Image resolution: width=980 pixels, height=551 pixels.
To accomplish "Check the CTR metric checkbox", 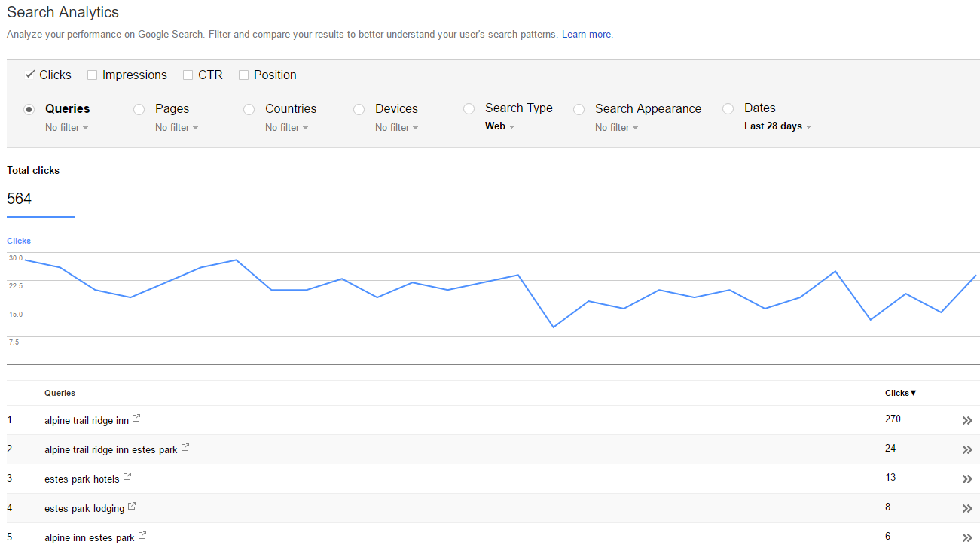I will click(188, 75).
